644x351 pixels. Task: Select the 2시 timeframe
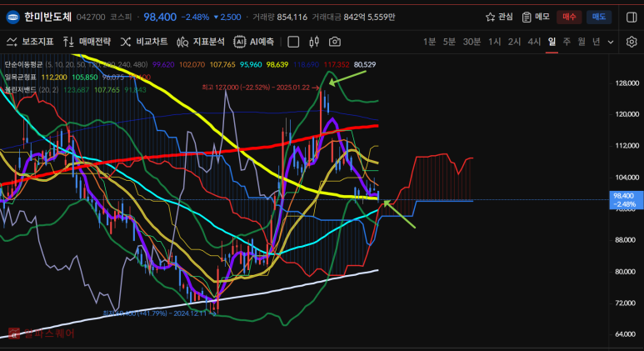point(514,42)
